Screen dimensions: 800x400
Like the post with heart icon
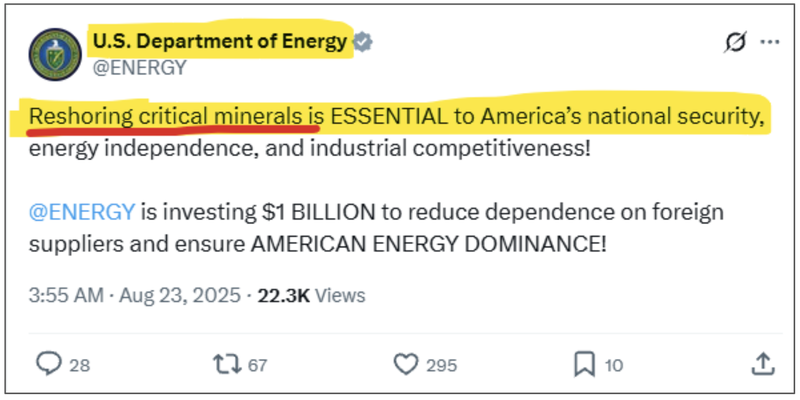tap(405, 363)
